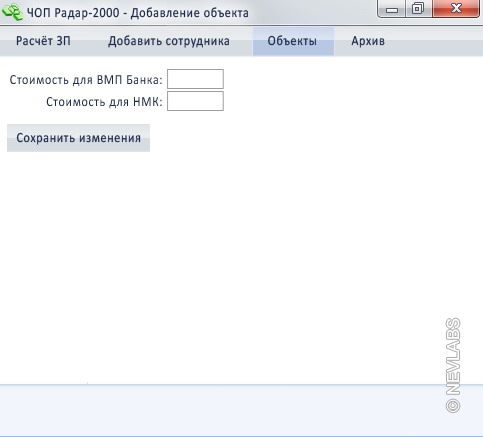Viewport: 483px width, 437px height.
Task: Switch to Добавить сотрудника tab
Action: pos(169,41)
